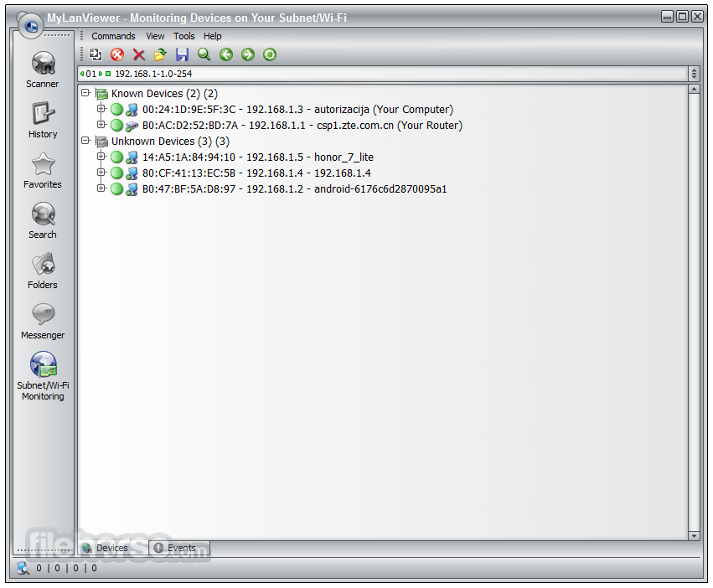
Task: Click the Unknown Devices group icon
Action: click(101, 142)
